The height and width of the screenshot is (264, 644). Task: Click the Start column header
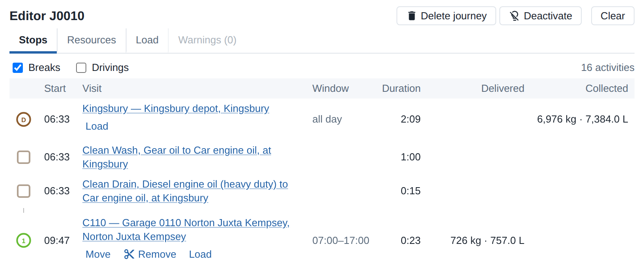point(55,88)
